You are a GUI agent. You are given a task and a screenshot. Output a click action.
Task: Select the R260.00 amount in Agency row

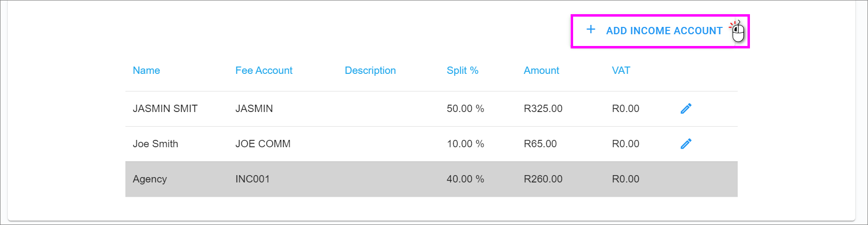pyautogui.click(x=543, y=179)
